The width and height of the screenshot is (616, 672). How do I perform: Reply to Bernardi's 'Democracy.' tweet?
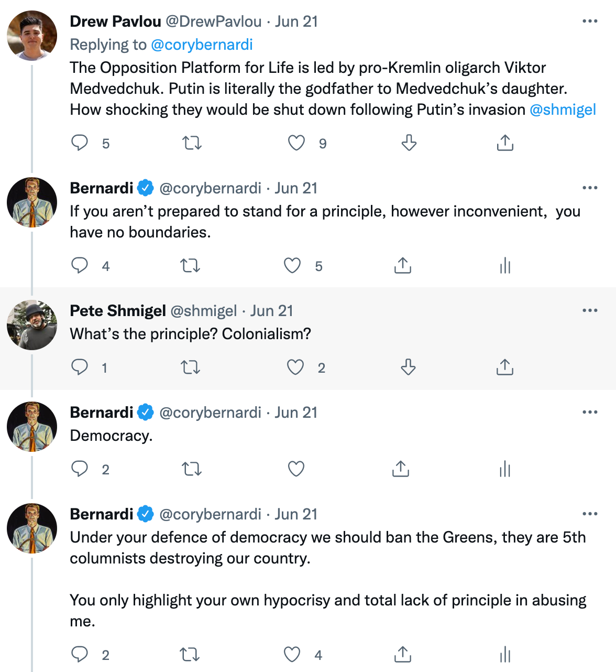(80, 469)
